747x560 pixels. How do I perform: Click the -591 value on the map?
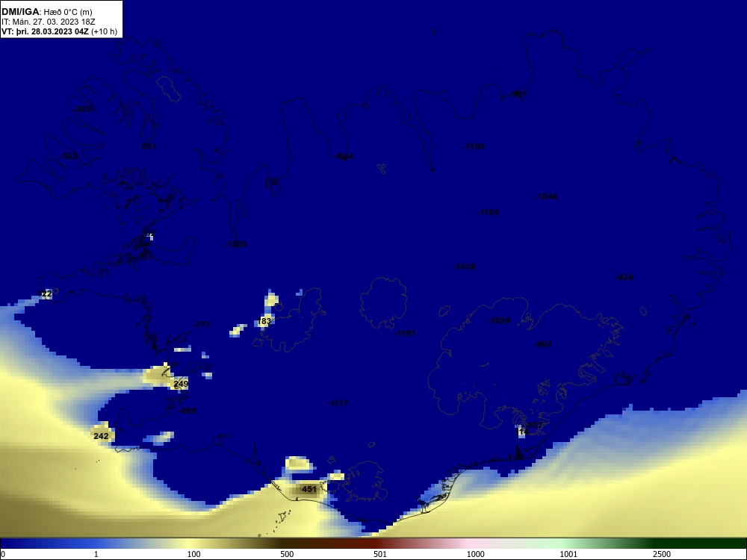148,146
